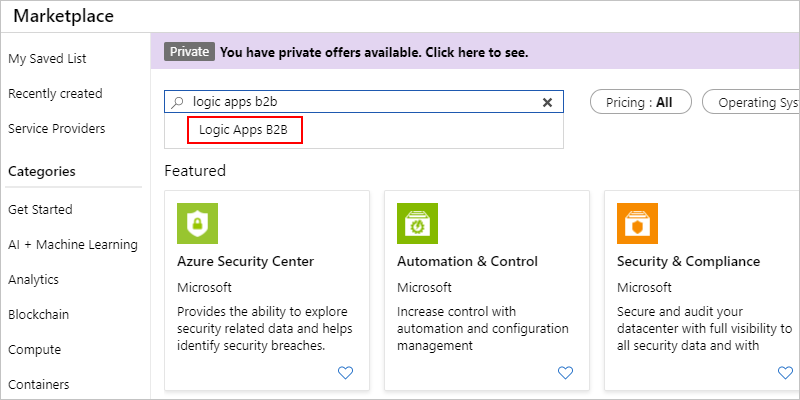Open the Operating System filter dropdown

pyautogui.click(x=752, y=102)
